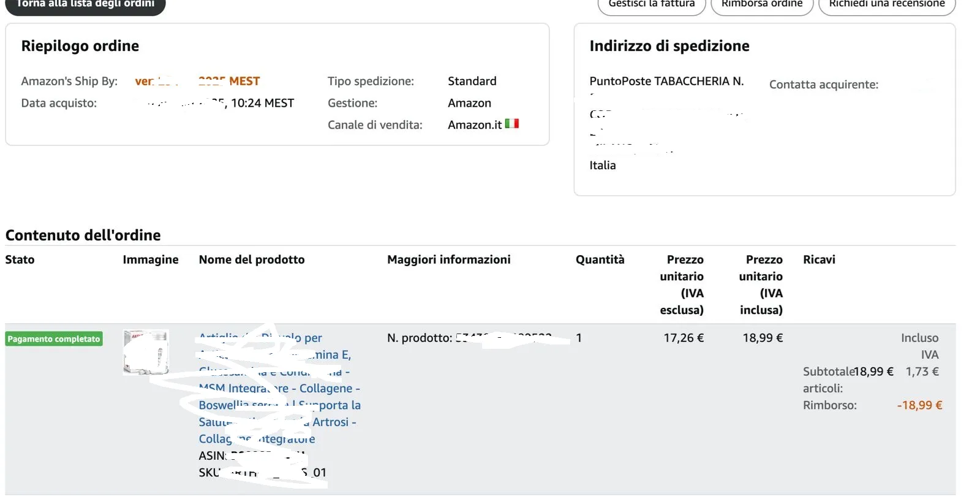
Task: Click 'Torna alla lista degli ordini' button
Action: (x=85, y=4)
